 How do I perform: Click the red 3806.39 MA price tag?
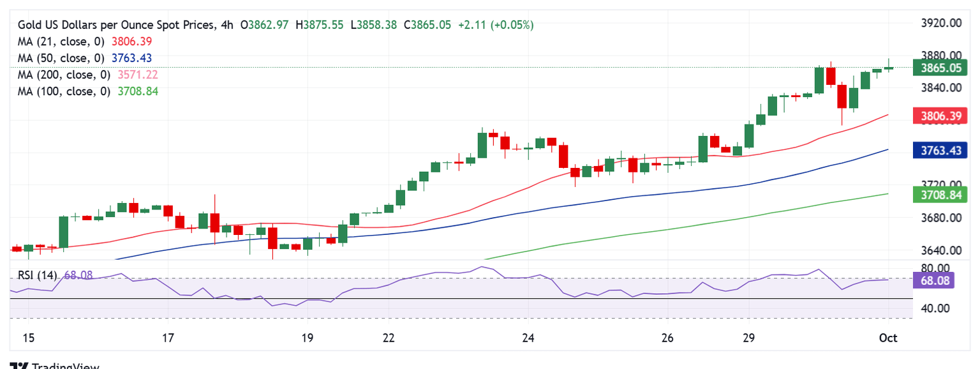940,116
